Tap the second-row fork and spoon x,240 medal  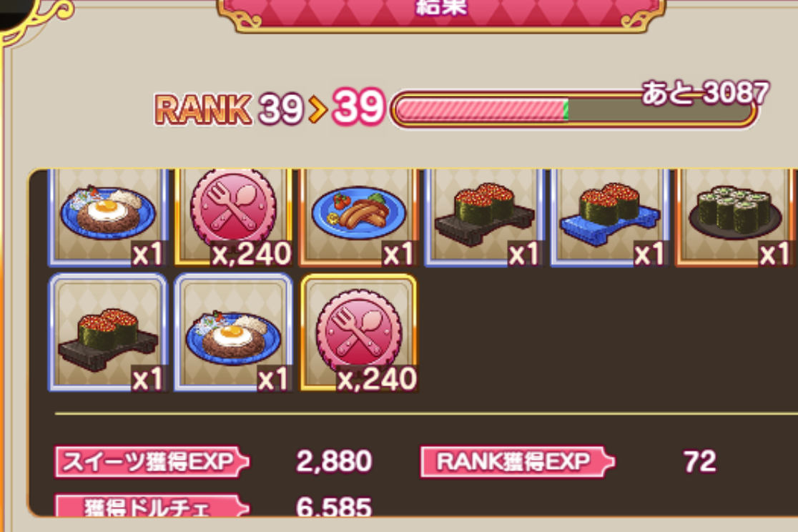click(x=359, y=332)
